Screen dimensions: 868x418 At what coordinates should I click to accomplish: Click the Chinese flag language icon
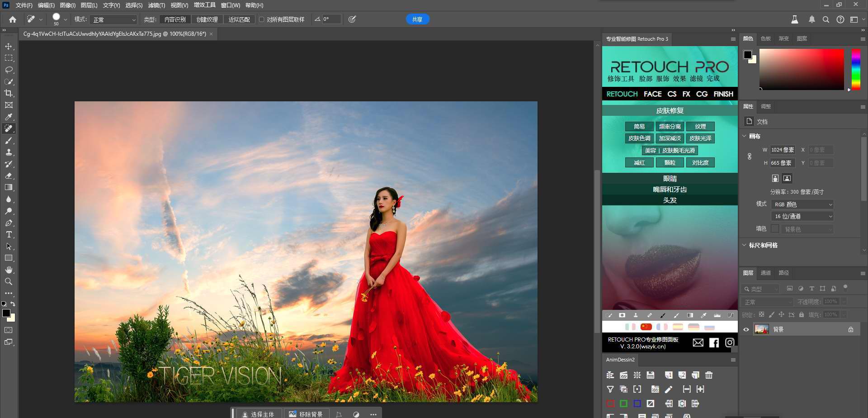(x=646, y=327)
